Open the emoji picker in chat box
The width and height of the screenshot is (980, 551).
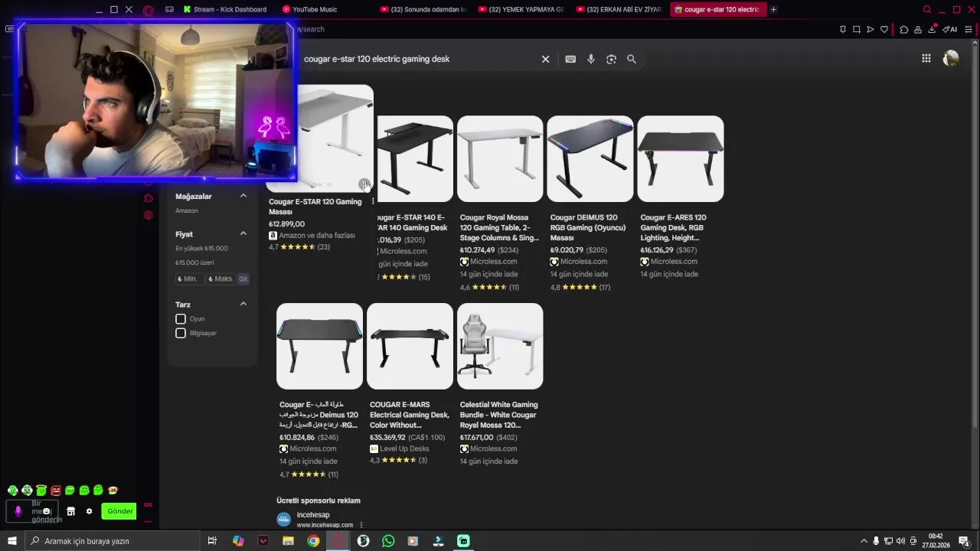(47, 511)
